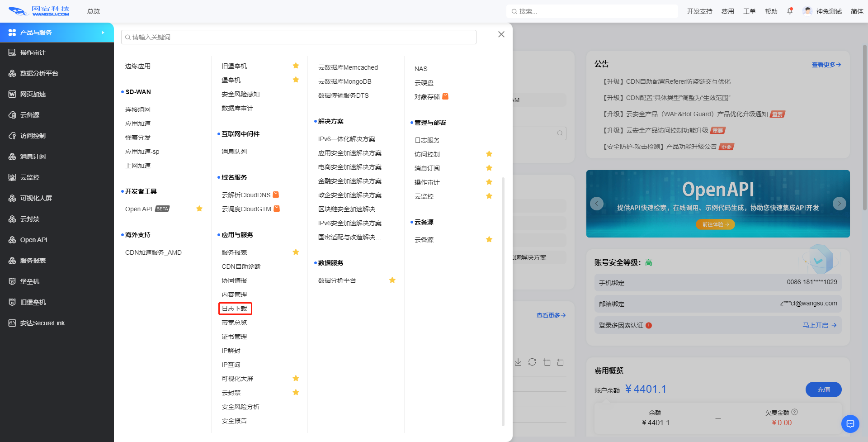
Task: Click the 充值 button
Action: tap(823, 390)
